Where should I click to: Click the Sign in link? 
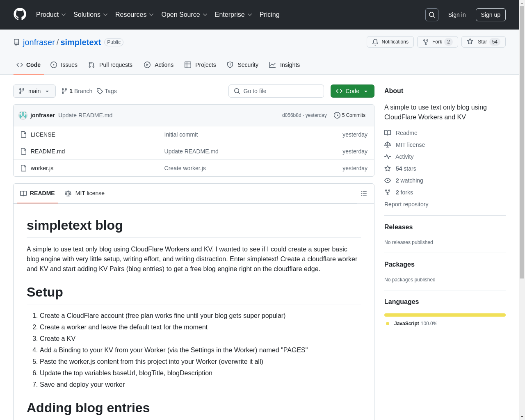point(457,15)
